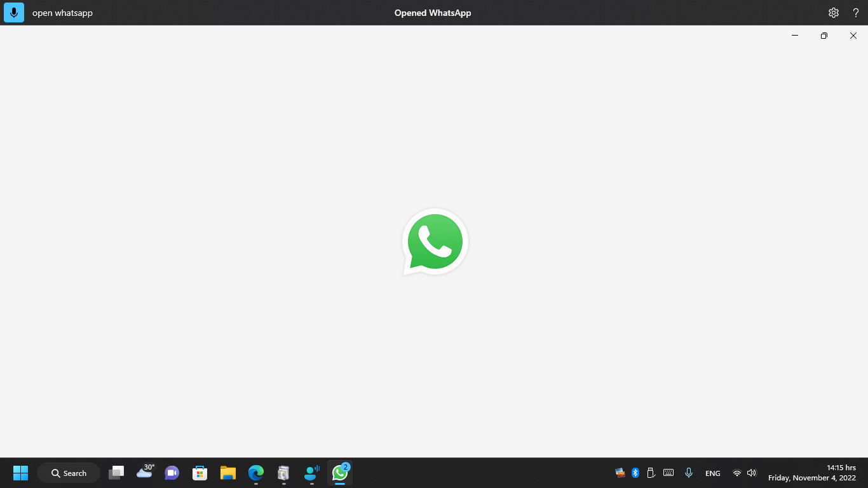Switch to Microsoft Edge on the taskbar
The width and height of the screenshot is (868, 488).
256,473
